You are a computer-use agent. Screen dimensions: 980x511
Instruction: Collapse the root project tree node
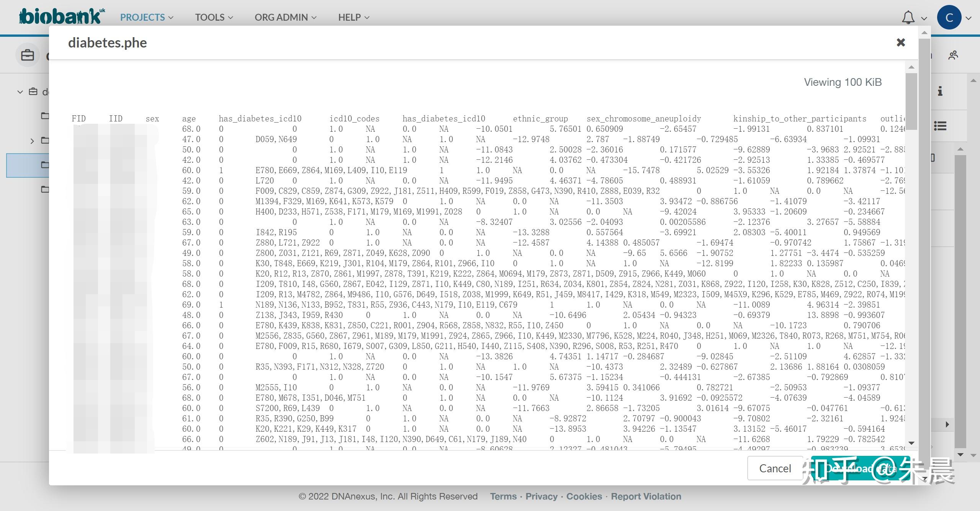[x=20, y=92]
